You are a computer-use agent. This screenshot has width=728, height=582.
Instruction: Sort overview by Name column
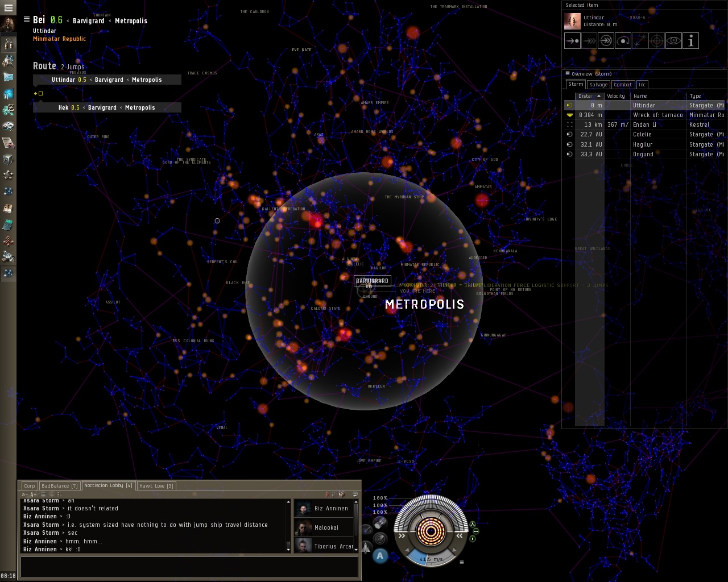(x=659, y=96)
